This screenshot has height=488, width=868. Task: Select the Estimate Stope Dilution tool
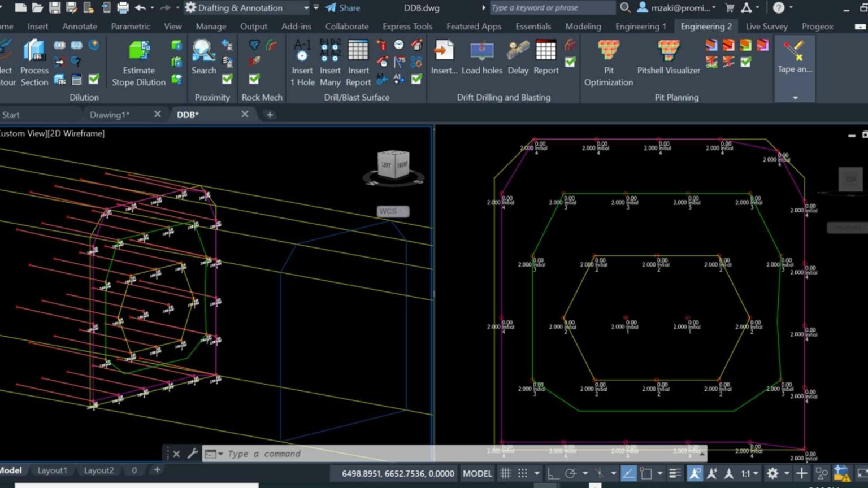tap(138, 62)
